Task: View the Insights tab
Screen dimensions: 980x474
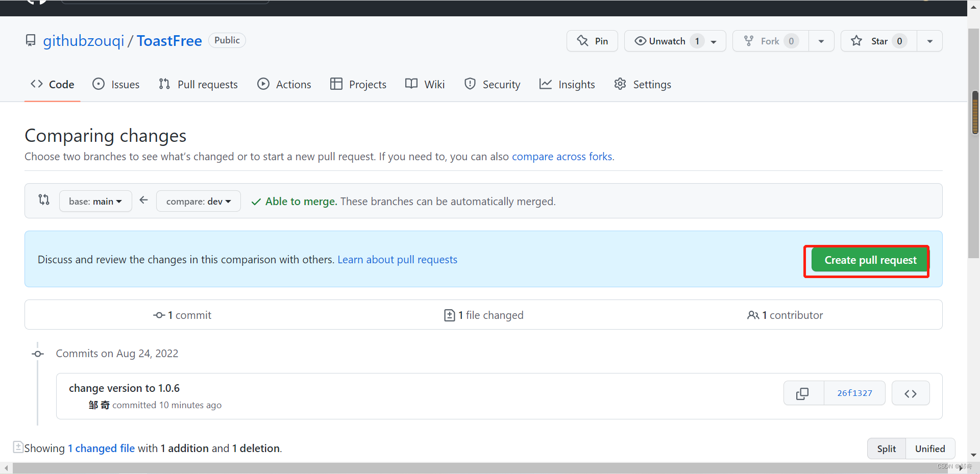Action: (567, 84)
